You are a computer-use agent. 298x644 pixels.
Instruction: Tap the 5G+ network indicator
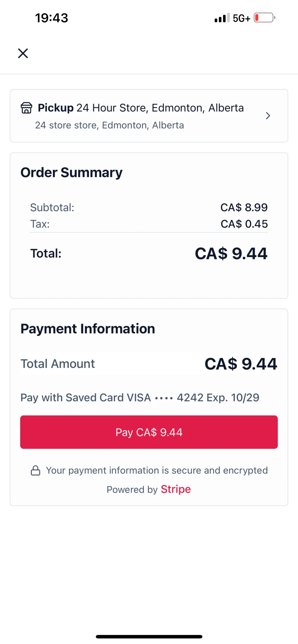coord(241,18)
